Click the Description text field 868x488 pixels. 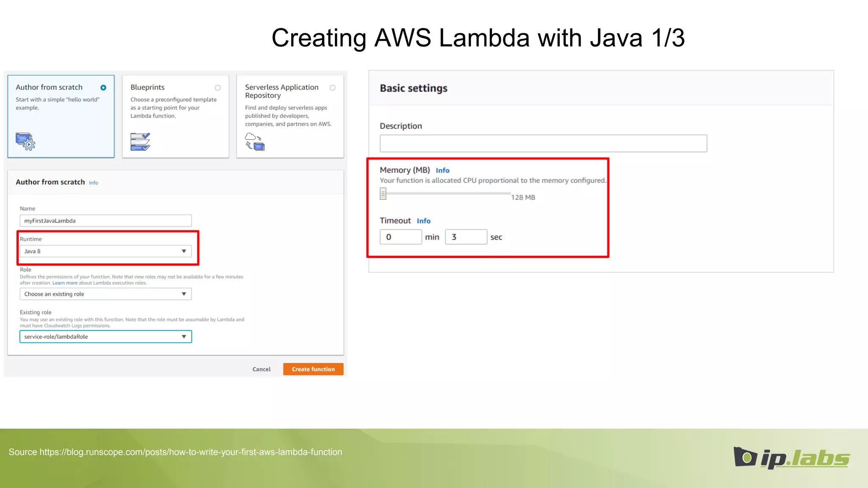543,144
